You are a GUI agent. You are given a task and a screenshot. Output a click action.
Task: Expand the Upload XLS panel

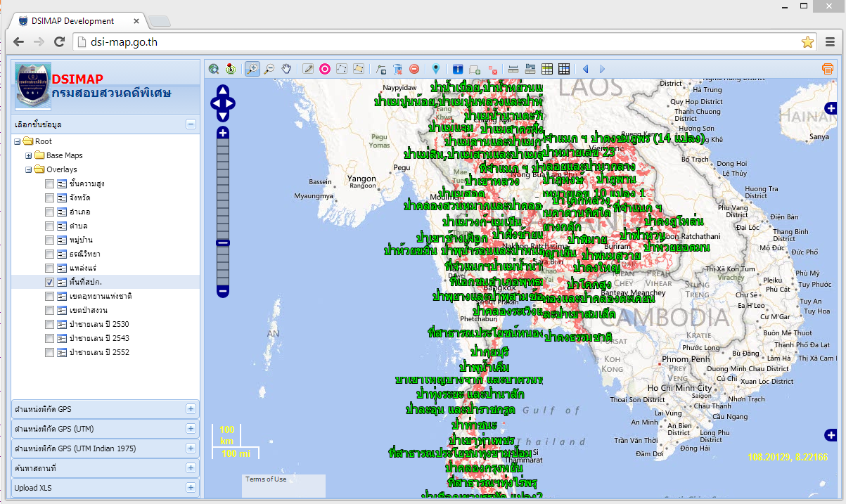pyautogui.click(x=191, y=487)
